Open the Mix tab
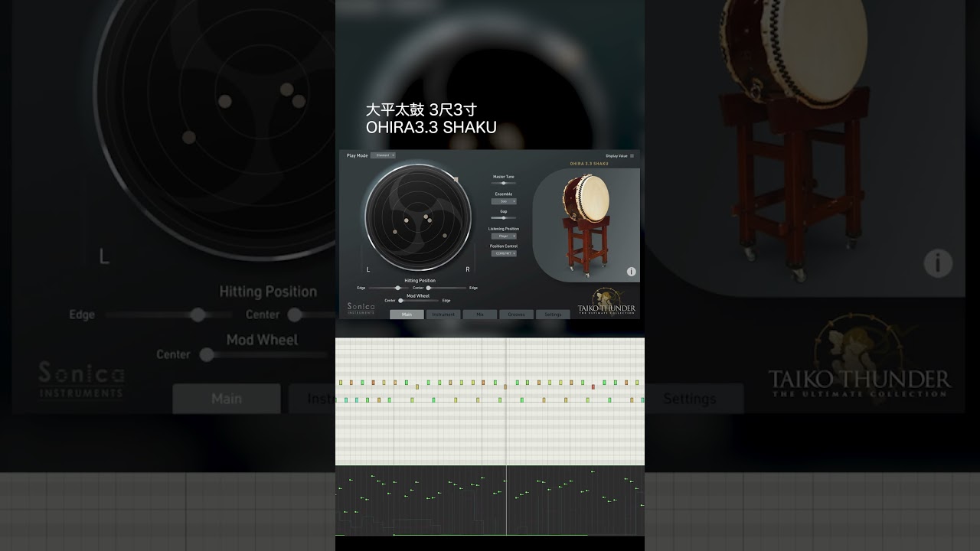This screenshot has height=551, width=980. [480, 315]
